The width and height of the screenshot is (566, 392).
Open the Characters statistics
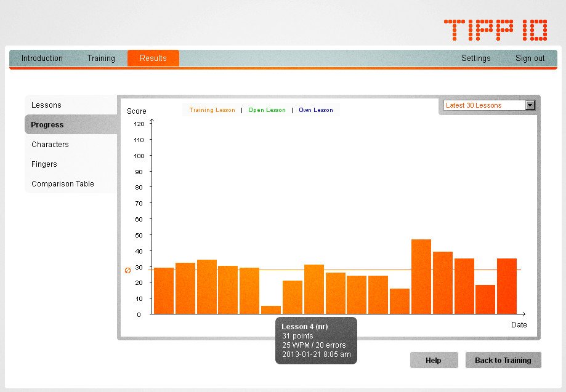(71, 144)
